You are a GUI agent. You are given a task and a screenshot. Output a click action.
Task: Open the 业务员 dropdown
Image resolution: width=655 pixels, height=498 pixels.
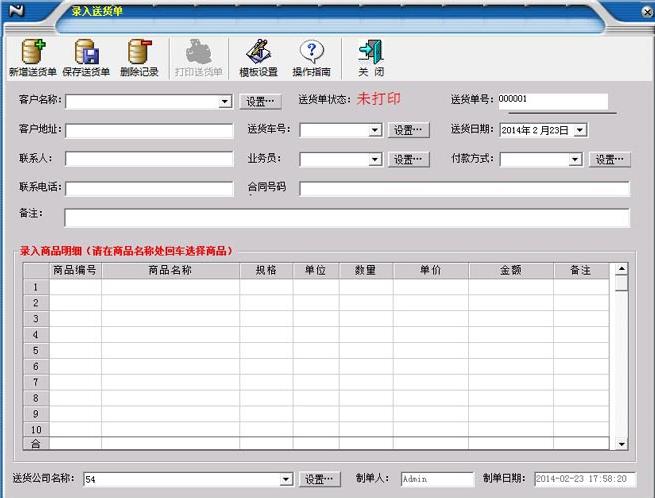click(375, 159)
